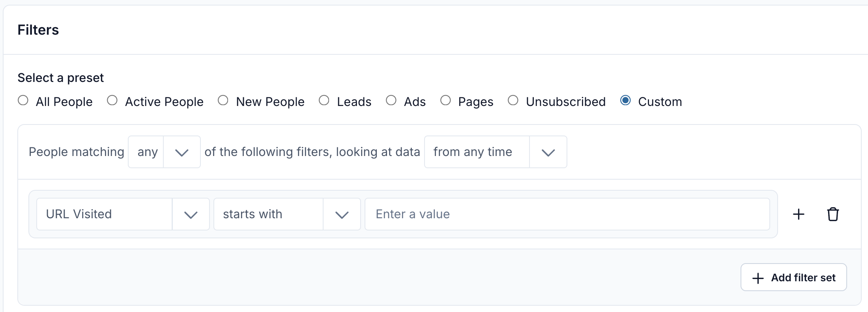Focus the 'Enter a value' input field
868x312 pixels.
[x=567, y=214]
